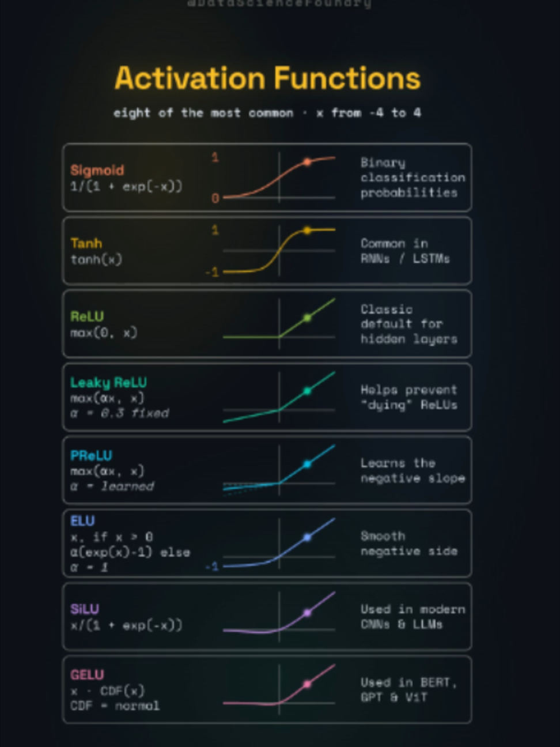The height and width of the screenshot is (747, 560).
Task: Select the Sigmoid function name
Action: [97, 170]
